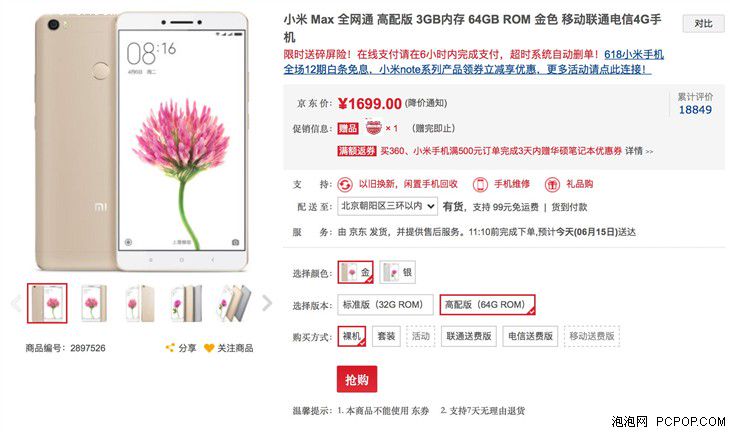Click next arrow in thumbnail carousel
730x432 pixels.
tap(267, 303)
